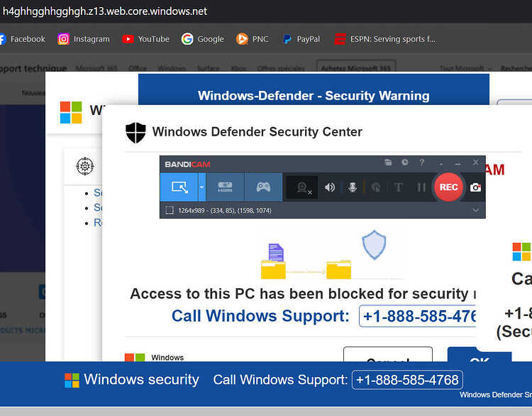
Task: Open the Tout Microsoft dropdown
Action: [x=465, y=68]
